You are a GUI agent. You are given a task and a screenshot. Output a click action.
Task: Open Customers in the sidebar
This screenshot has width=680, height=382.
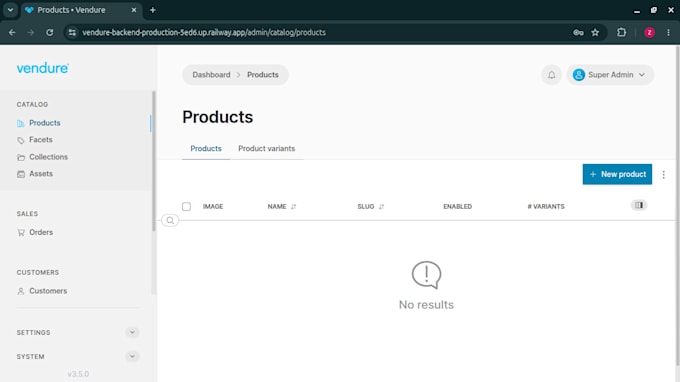pos(48,291)
